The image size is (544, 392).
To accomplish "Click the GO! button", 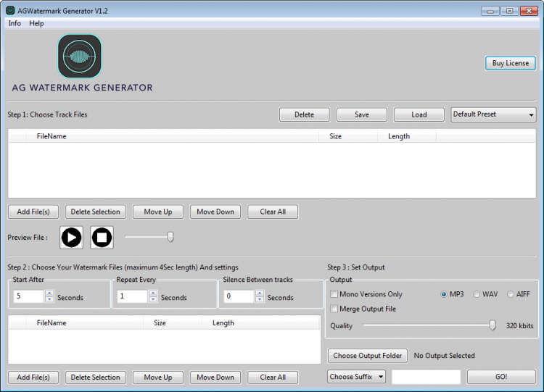I will pyautogui.click(x=501, y=376).
